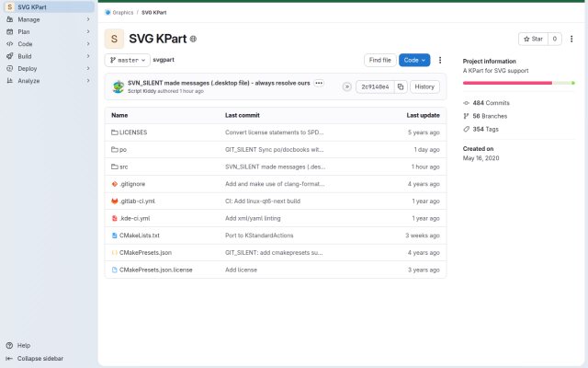Star the SVG KPart project

click(533, 39)
